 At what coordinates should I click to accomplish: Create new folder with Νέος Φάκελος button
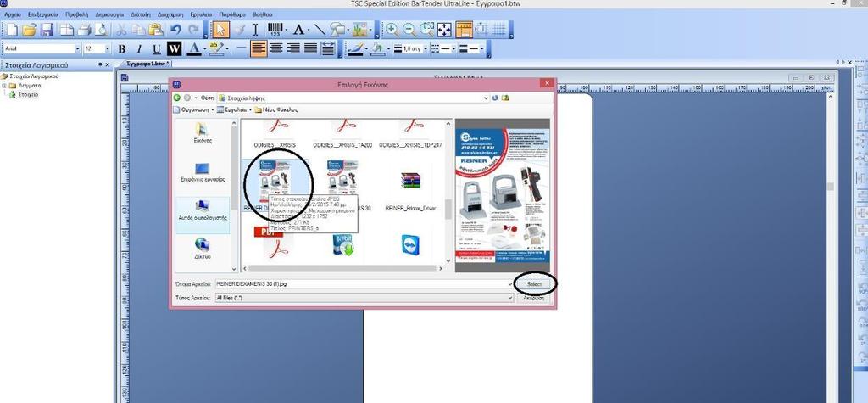275,109
